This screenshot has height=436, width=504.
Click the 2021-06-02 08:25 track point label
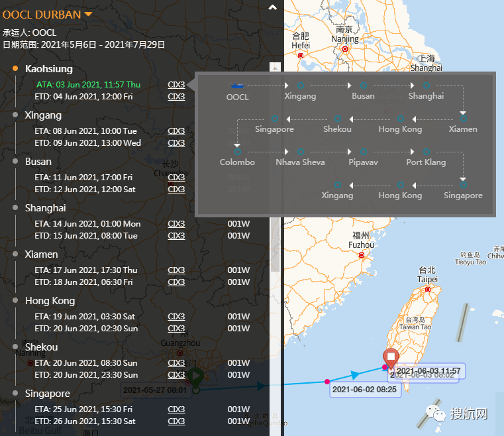pos(364,390)
